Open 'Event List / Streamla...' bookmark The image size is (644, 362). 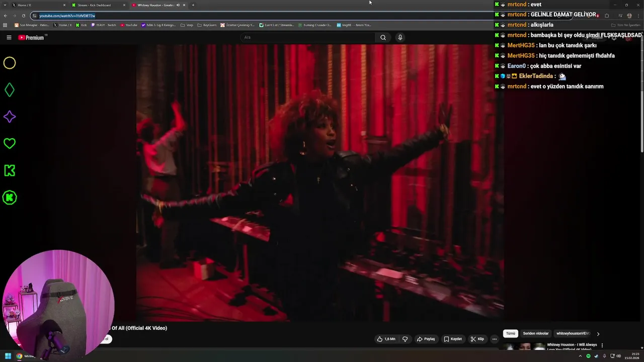pos(277,25)
